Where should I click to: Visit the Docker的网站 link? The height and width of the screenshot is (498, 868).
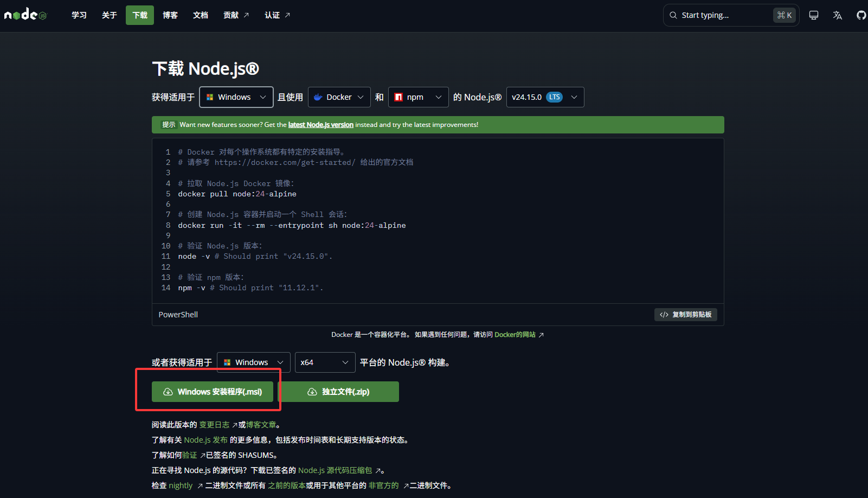(x=519, y=335)
